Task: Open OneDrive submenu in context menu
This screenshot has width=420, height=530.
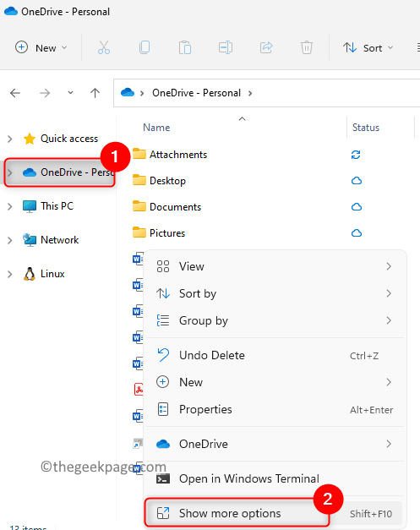Action: (x=275, y=444)
